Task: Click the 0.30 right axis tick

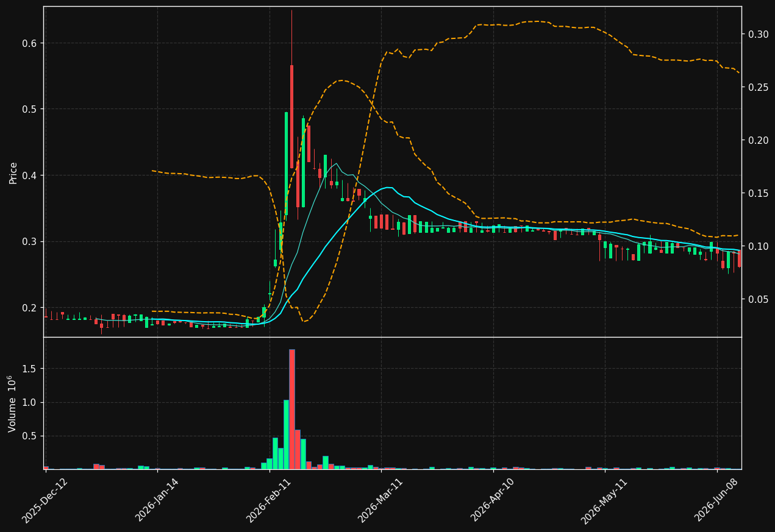Action: point(758,35)
